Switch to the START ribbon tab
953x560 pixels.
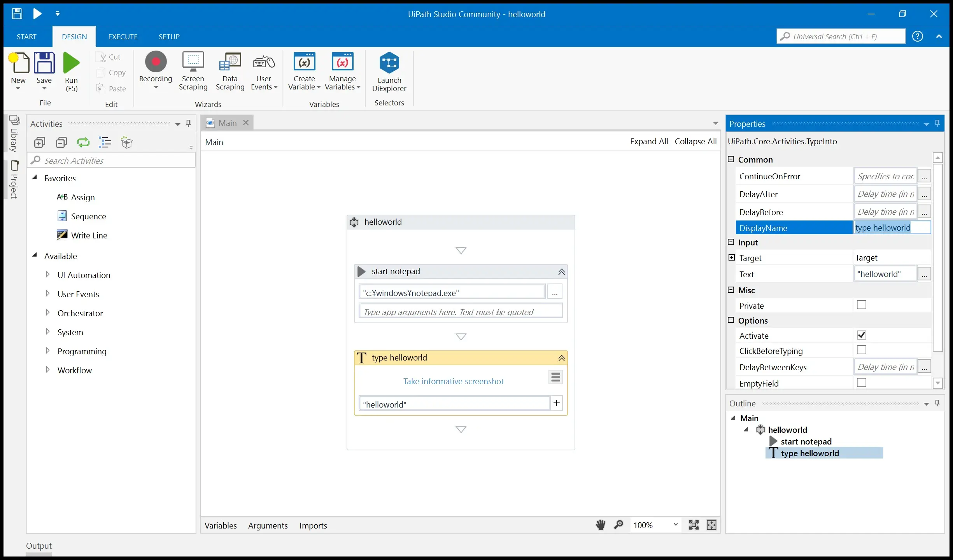pyautogui.click(x=26, y=37)
